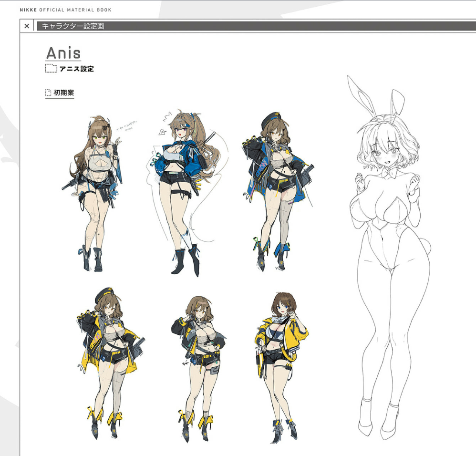Select the long-haired green-eyed Anis concept sketch

tap(93, 193)
